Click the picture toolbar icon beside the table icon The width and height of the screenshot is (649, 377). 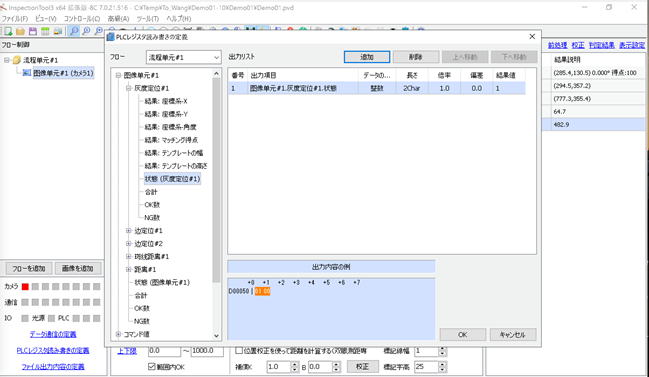(58, 31)
